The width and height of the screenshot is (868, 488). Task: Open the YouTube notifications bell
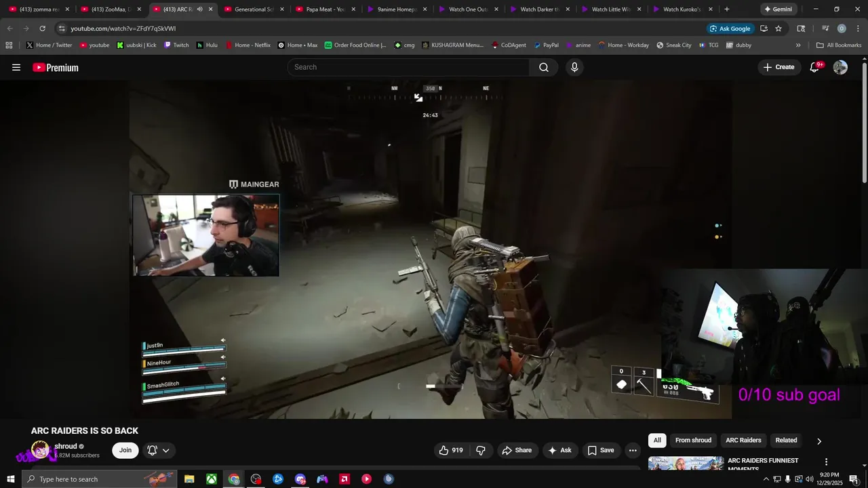(x=815, y=67)
